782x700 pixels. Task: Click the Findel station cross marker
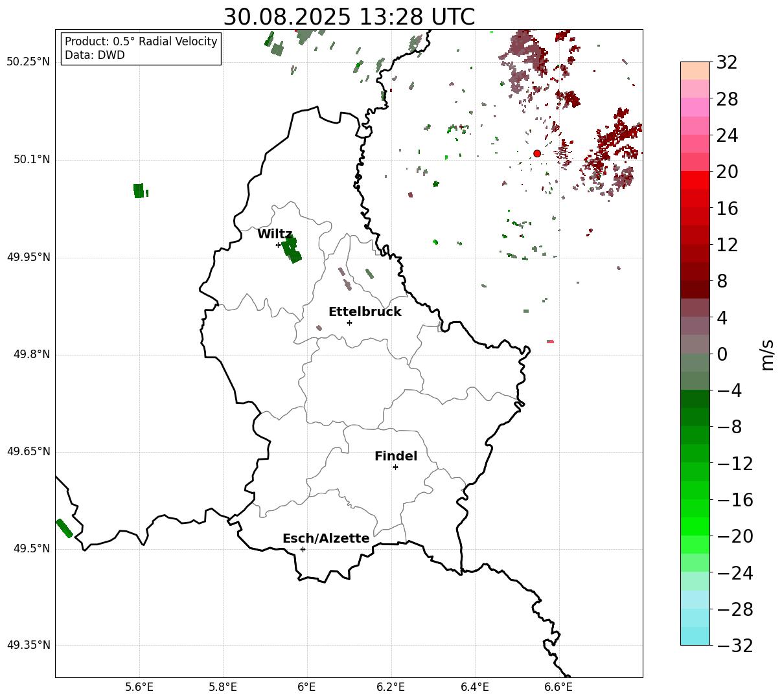click(x=395, y=467)
